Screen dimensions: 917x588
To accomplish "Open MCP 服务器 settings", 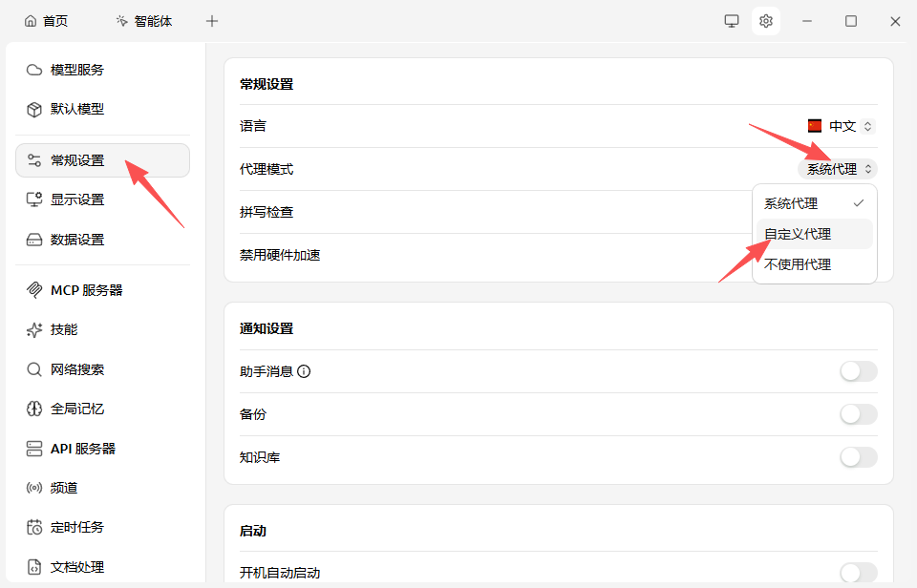I will coord(102,290).
